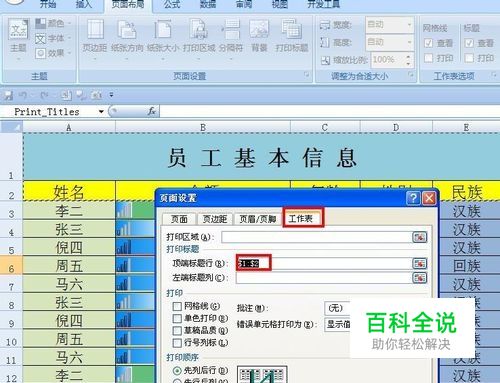Click the 倪四 cell in row 5
The image size is (500, 383).
coord(69,247)
